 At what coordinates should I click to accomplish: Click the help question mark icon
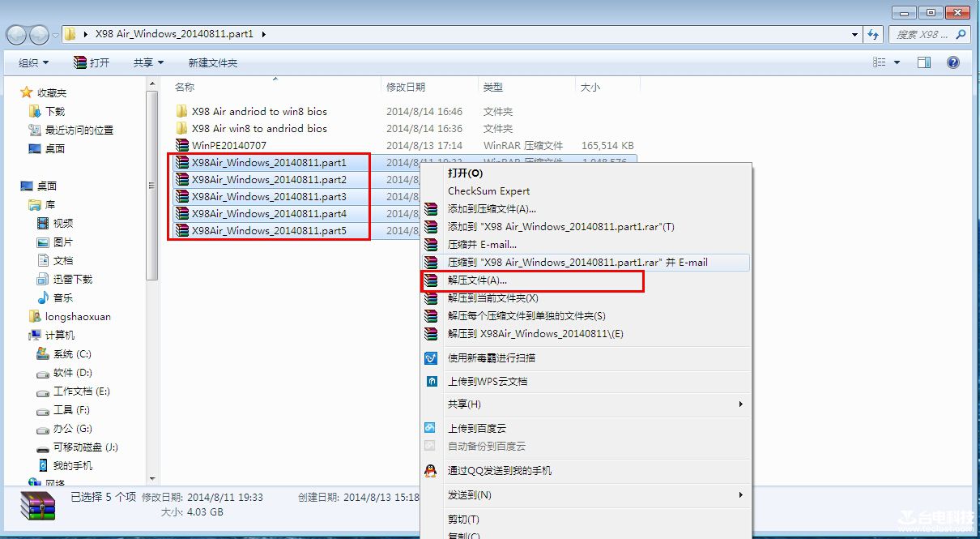pyautogui.click(x=952, y=62)
